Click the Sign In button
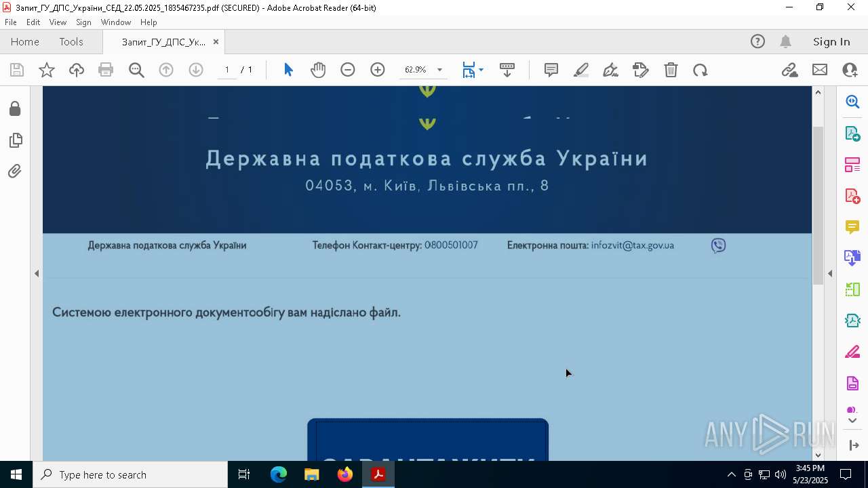868x488 pixels. point(831,41)
